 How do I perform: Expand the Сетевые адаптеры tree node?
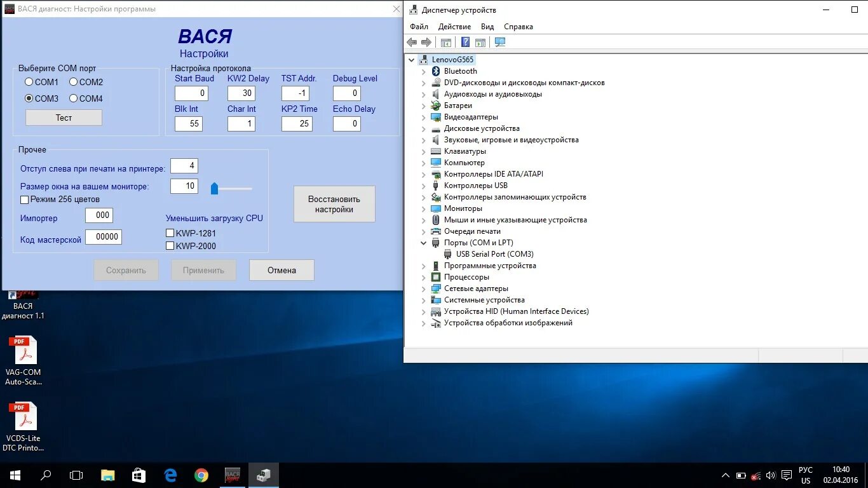tap(424, 288)
